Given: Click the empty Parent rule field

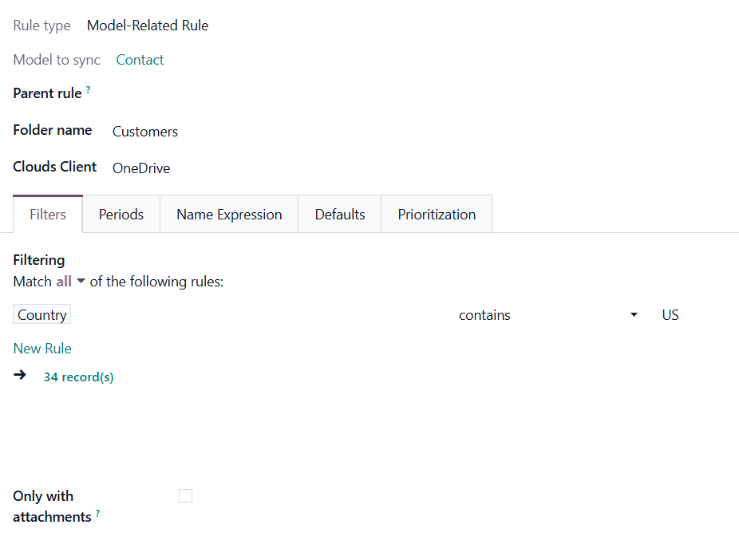Looking at the screenshot, I should pyautogui.click(x=239, y=94).
